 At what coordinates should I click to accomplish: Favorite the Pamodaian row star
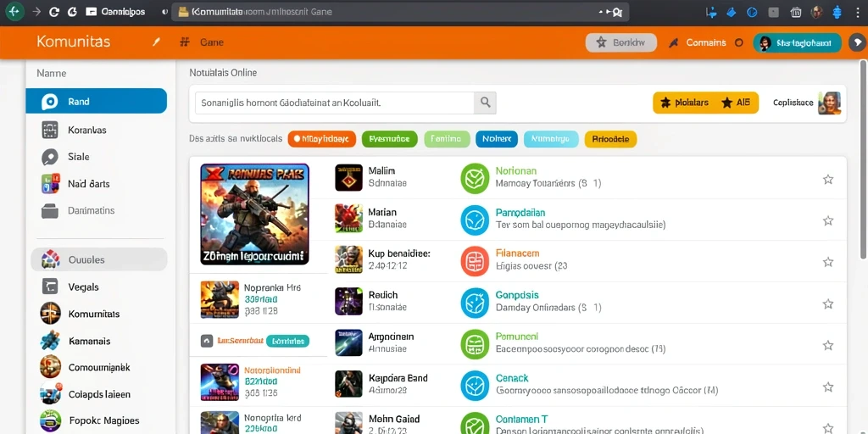pyautogui.click(x=828, y=220)
